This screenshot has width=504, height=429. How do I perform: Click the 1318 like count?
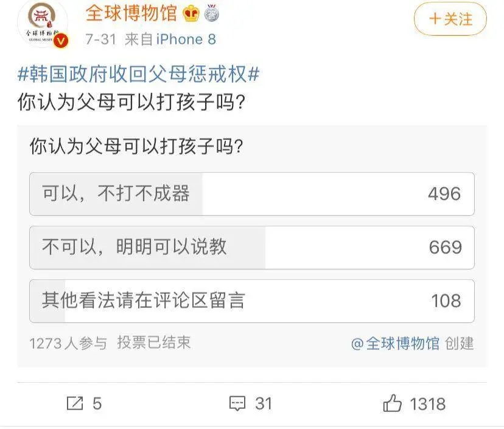[x=428, y=403]
